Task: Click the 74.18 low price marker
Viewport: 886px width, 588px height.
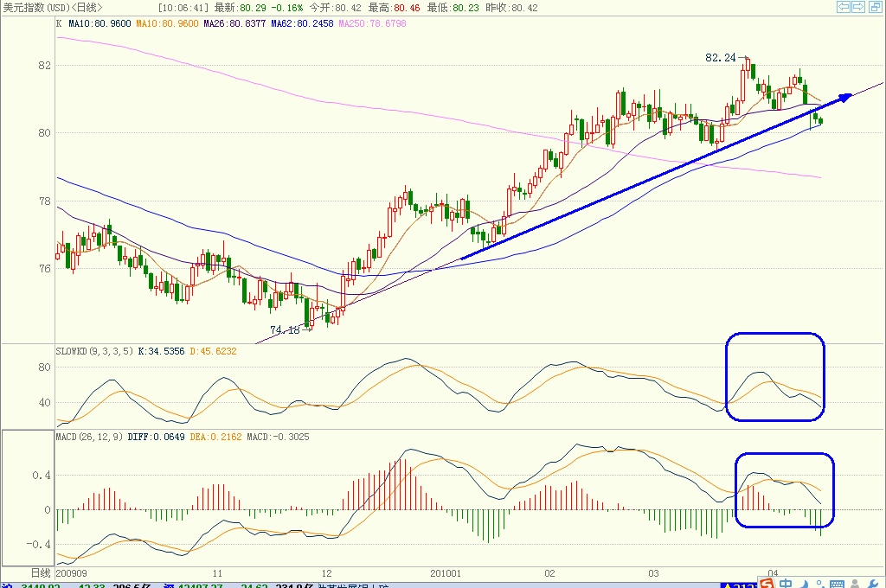Action: click(285, 329)
